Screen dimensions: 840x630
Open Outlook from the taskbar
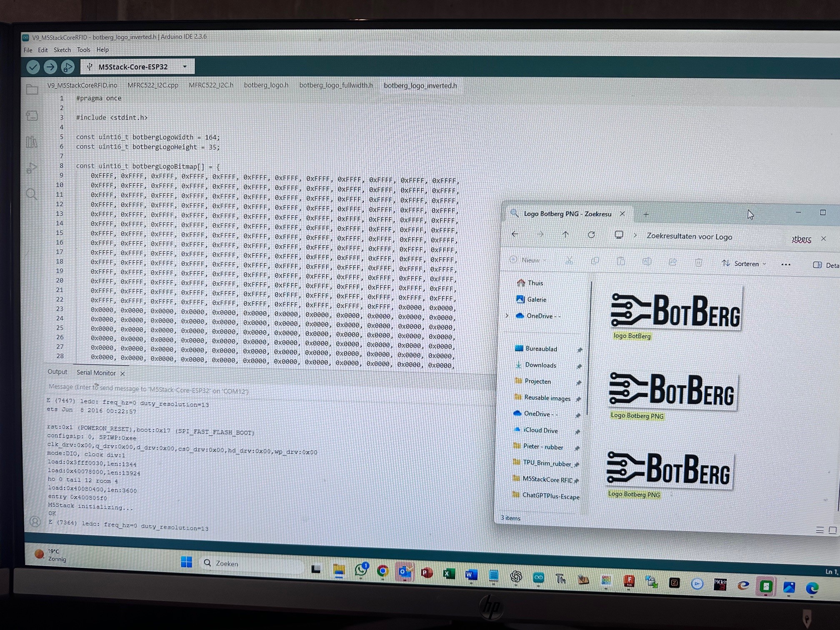pos(405,572)
